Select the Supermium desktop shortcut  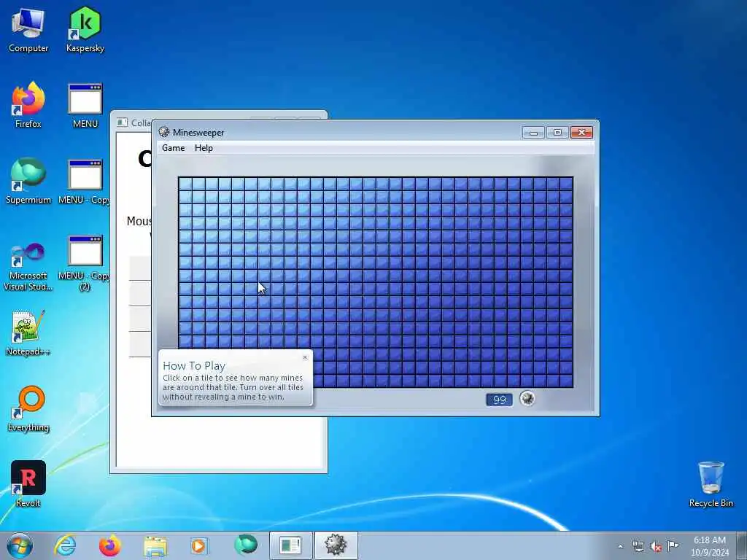[28, 181]
